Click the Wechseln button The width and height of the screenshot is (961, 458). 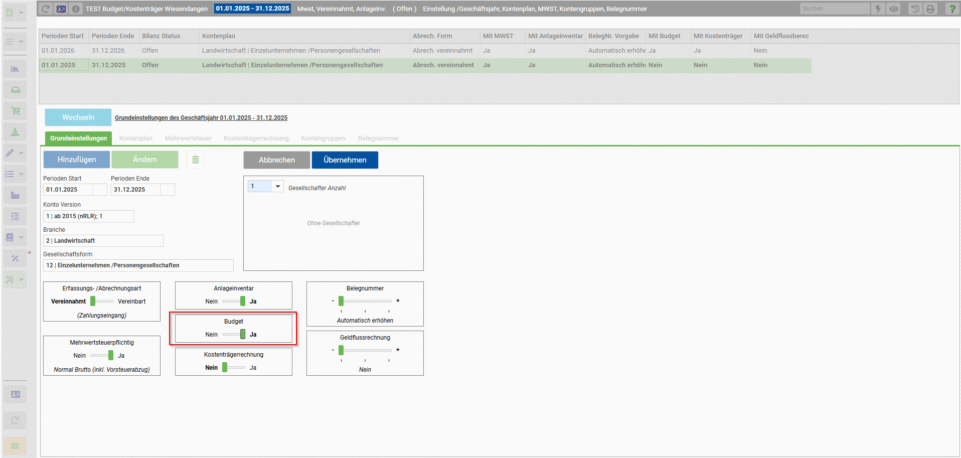coord(78,117)
